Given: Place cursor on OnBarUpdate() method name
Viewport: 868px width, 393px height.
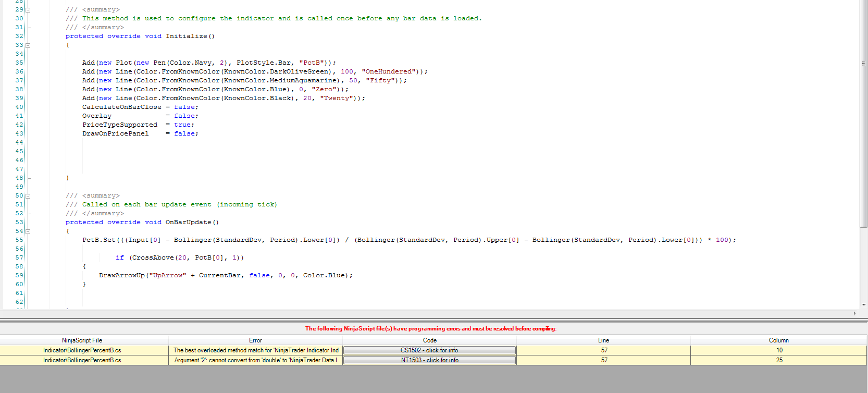Looking at the screenshot, I should click(192, 222).
